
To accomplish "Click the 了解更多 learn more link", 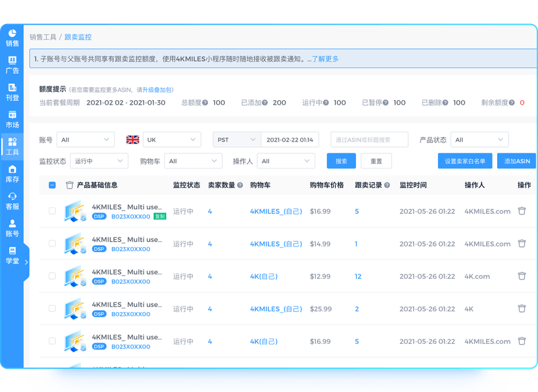I will (325, 59).
